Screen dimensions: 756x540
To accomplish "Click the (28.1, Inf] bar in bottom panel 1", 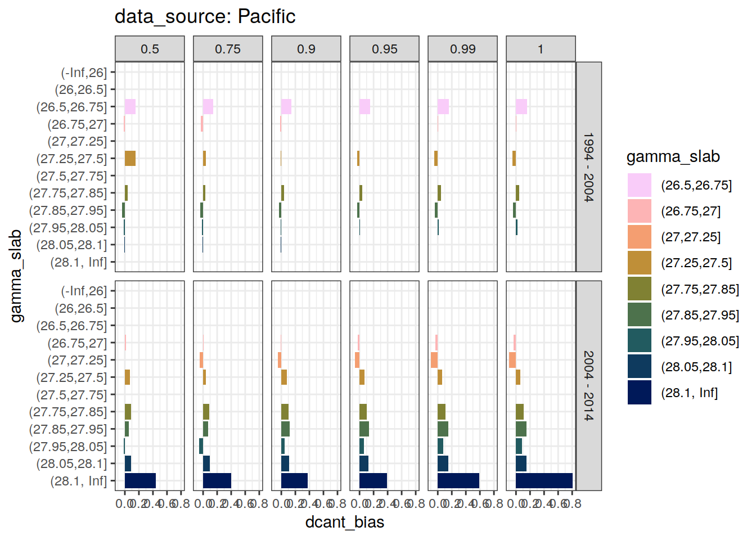I will (544, 481).
